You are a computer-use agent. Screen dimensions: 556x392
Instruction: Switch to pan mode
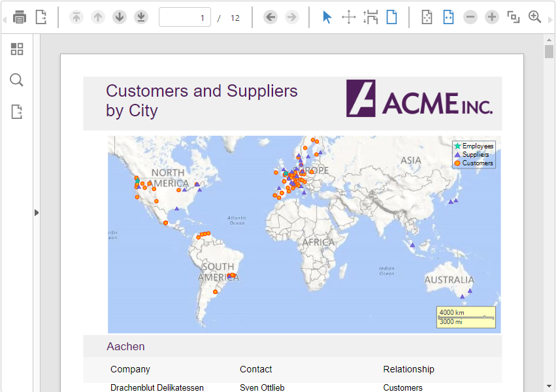(349, 17)
